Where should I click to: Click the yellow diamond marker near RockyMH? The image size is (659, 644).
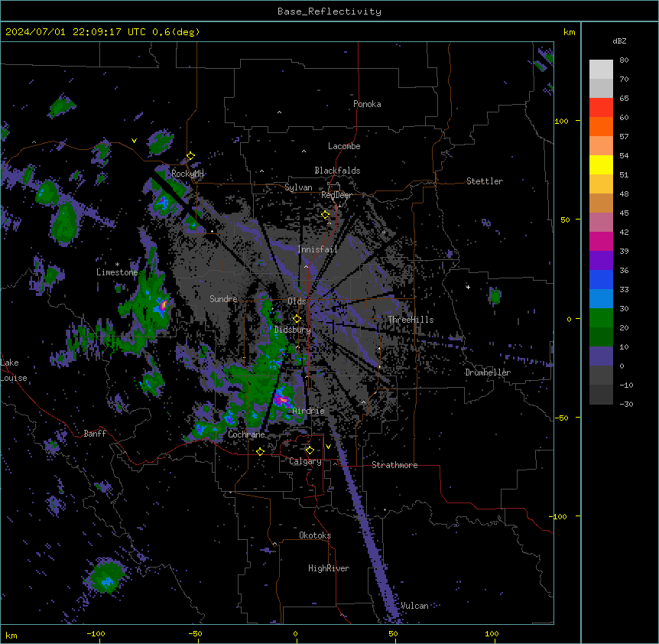pyautogui.click(x=190, y=156)
